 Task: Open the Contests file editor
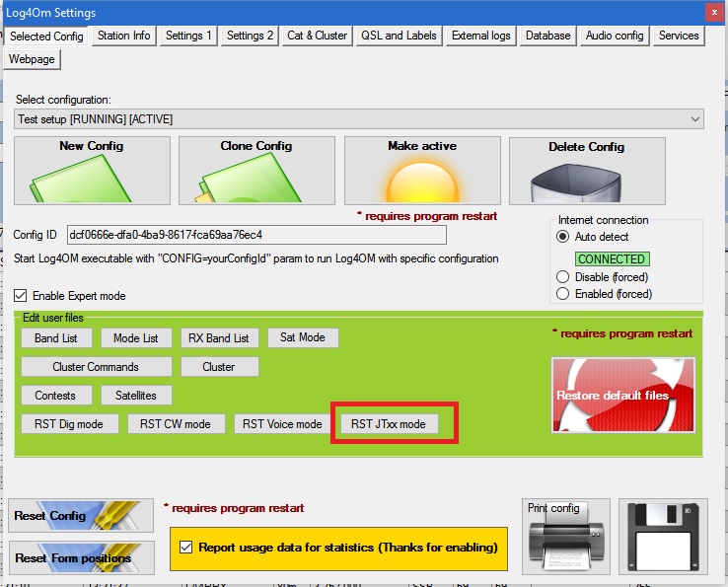coord(55,396)
